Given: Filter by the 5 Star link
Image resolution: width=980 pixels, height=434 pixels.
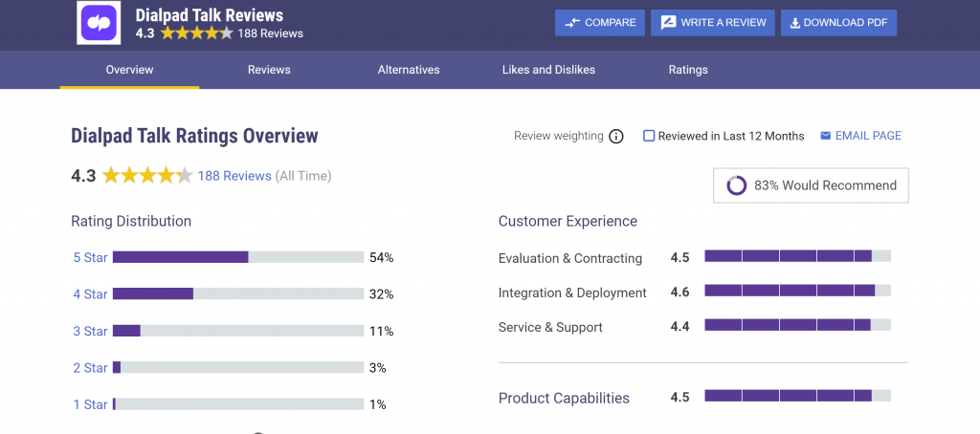Looking at the screenshot, I should [91, 257].
